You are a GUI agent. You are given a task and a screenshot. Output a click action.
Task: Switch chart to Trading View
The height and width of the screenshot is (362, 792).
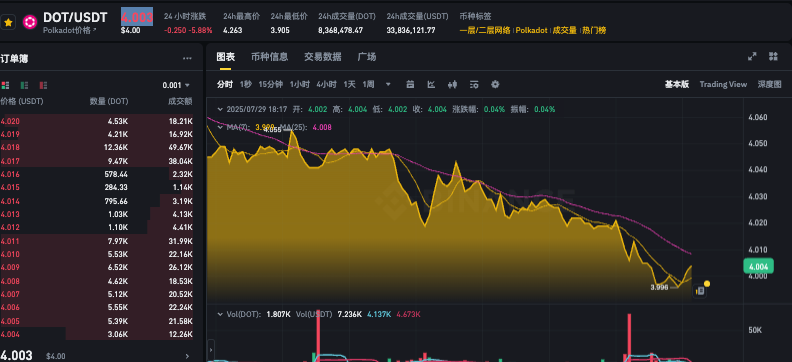pyautogui.click(x=723, y=84)
